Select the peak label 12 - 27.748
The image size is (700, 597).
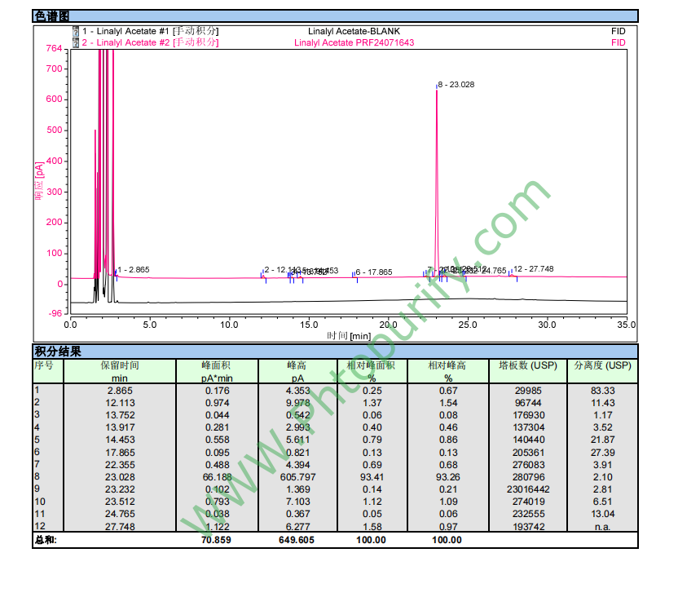click(535, 269)
